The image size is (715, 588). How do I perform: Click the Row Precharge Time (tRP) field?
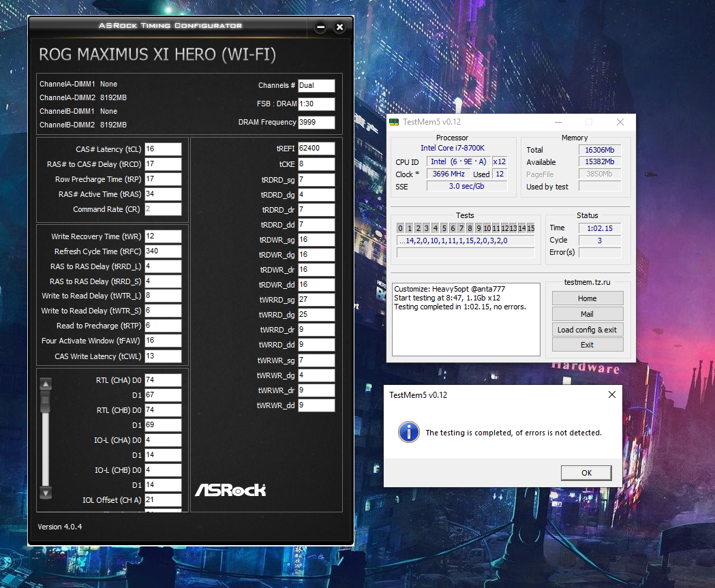[164, 179]
